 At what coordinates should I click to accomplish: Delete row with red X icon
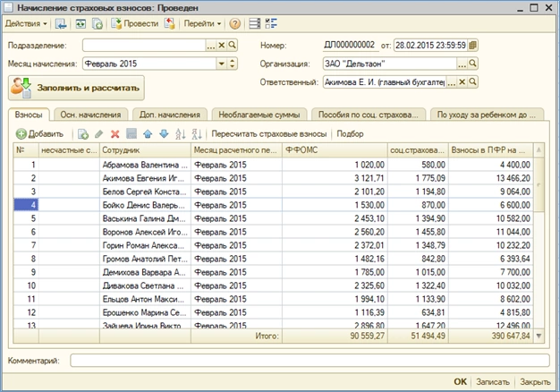115,134
